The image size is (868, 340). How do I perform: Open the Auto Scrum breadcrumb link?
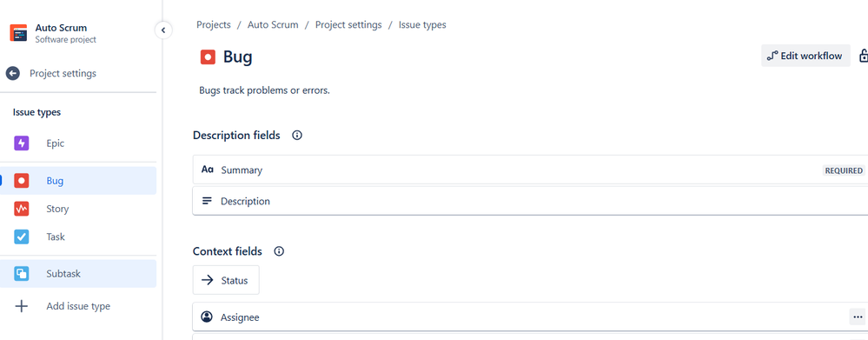tap(273, 25)
